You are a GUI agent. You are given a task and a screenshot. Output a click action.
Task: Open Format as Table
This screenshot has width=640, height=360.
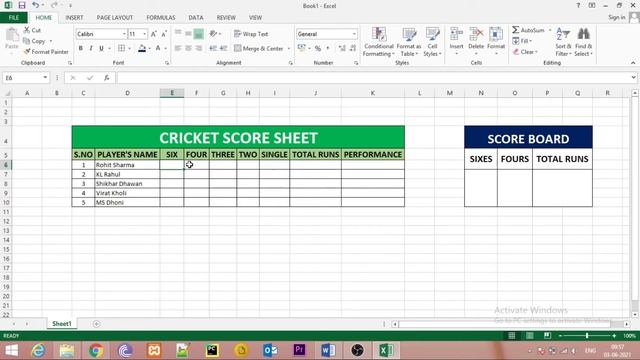pyautogui.click(x=409, y=42)
